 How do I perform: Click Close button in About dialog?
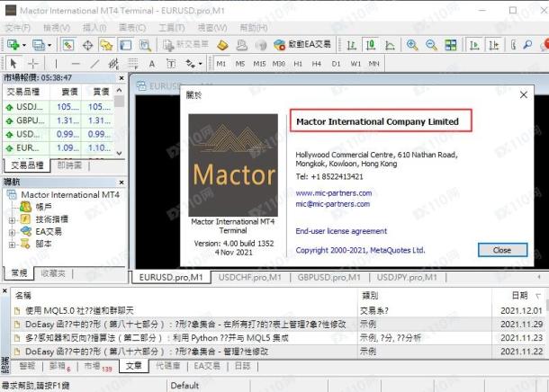tap(502, 250)
